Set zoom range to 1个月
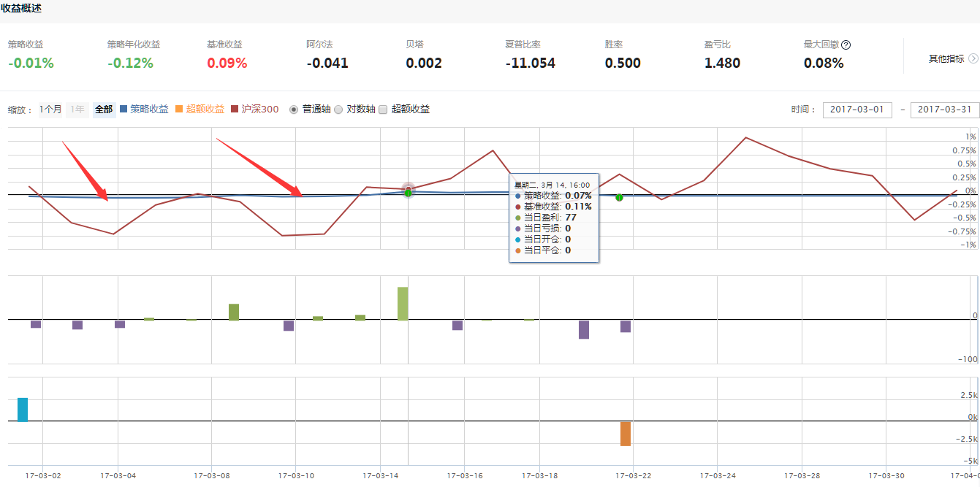This screenshot has width=980, height=487. (50, 110)
